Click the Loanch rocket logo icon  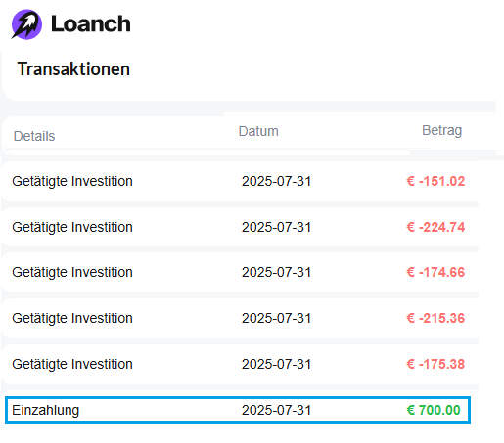[x=26, y=24]
